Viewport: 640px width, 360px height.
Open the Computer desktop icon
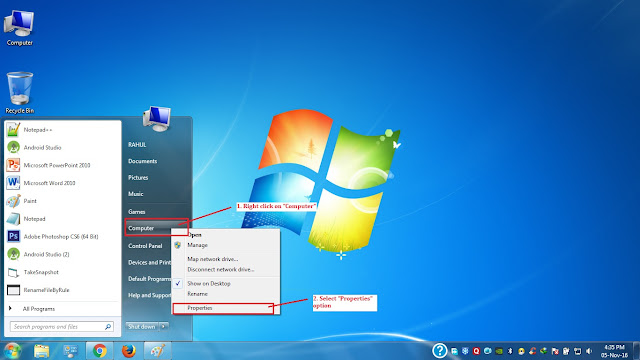(x=19, y=28)
